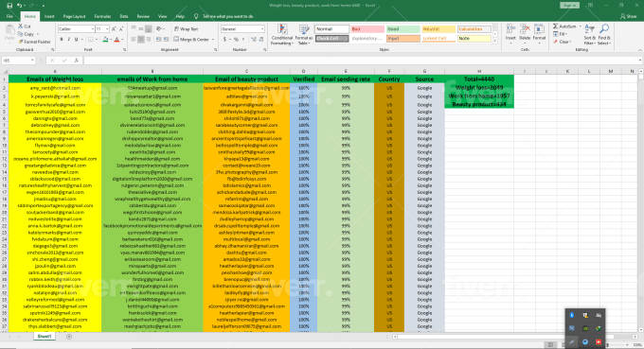Expand the Merge & Center dropdown arrow
Viewport: 644px width, 349px height.
[213, 40]
